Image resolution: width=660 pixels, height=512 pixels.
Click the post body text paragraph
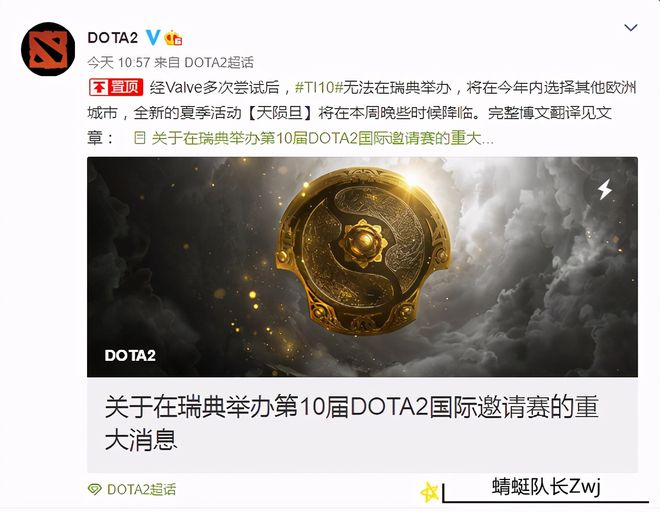(362, 113)
